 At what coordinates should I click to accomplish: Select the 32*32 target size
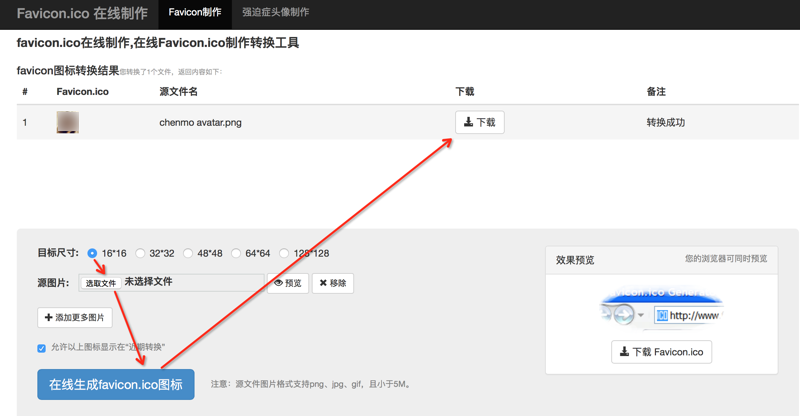coord(140,253)
